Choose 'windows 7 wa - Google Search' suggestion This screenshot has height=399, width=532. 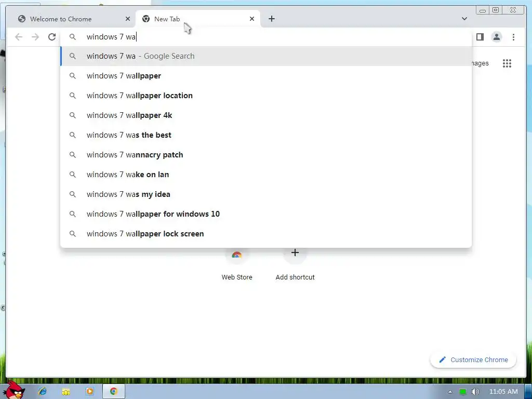click(x=266, y=56)
